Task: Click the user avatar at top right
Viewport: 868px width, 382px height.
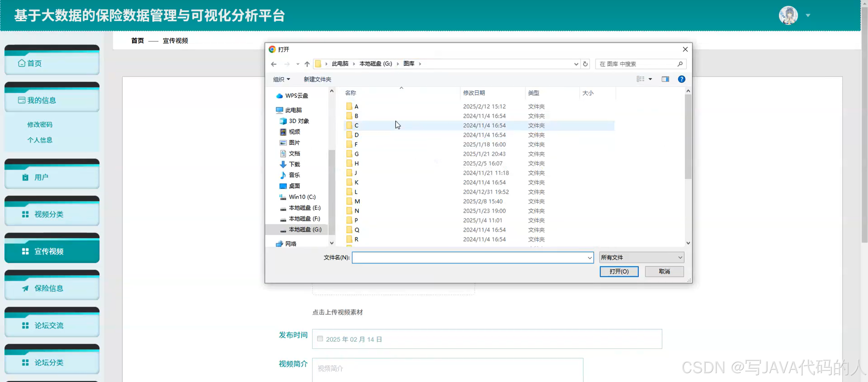Action: [788, 15]
